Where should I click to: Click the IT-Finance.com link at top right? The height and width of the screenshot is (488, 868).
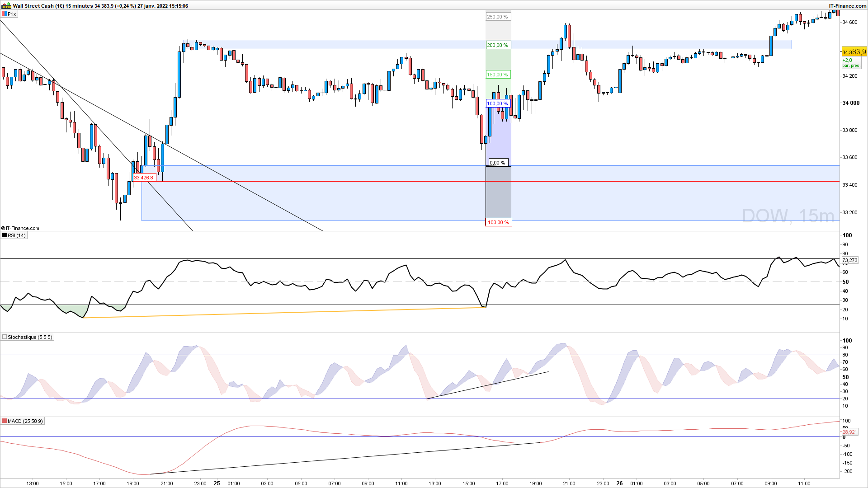click(847, 6)
